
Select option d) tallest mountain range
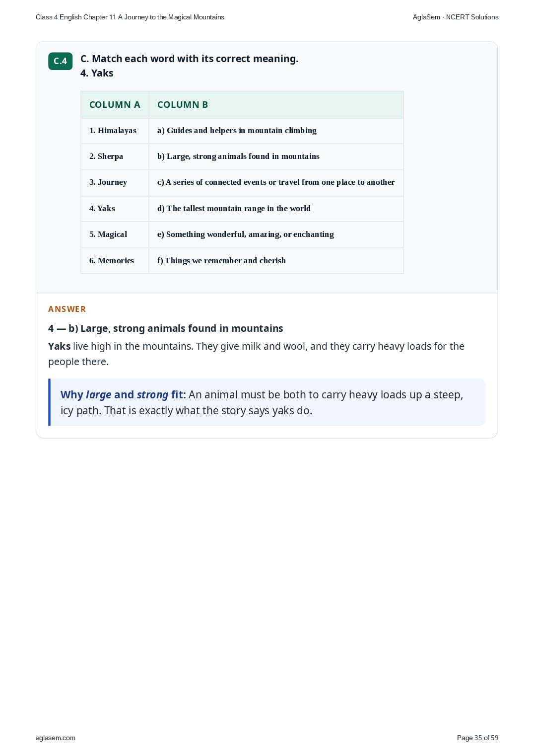(276, 209)
